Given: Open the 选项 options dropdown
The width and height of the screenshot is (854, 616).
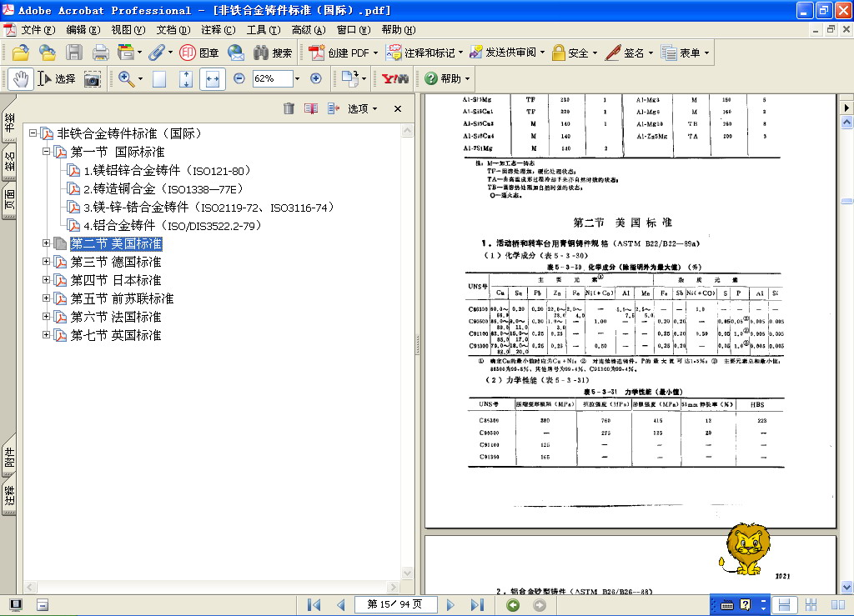Looking at the screenshot, I should pos(362,109).
